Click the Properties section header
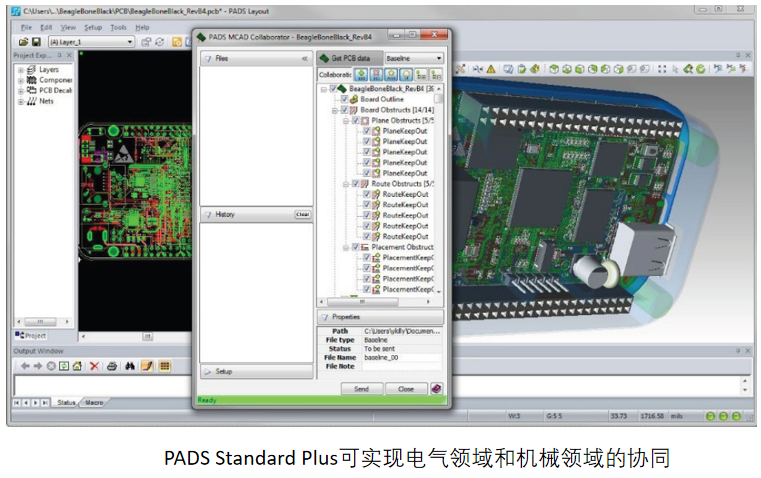761x478 pixels. tap(380, 317)
